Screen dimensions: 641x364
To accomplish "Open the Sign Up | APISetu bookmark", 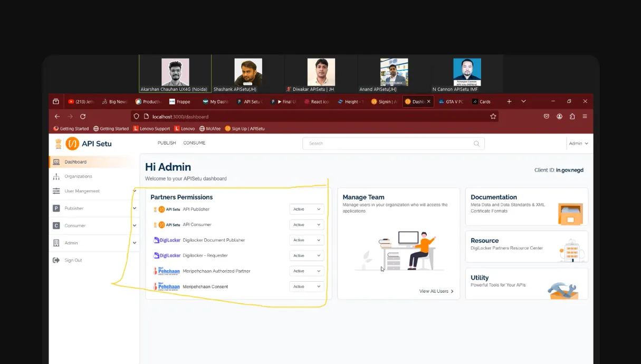I will coord(245,129).
